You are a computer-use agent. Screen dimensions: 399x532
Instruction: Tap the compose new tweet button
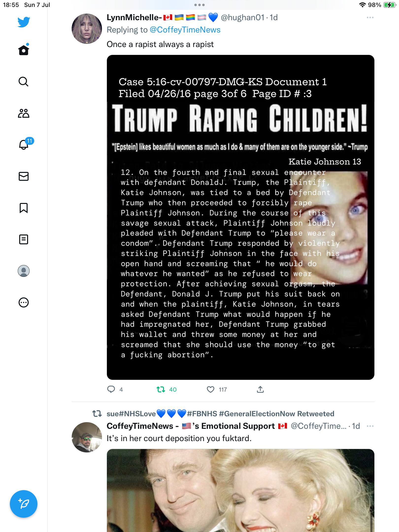click(24, 504)
